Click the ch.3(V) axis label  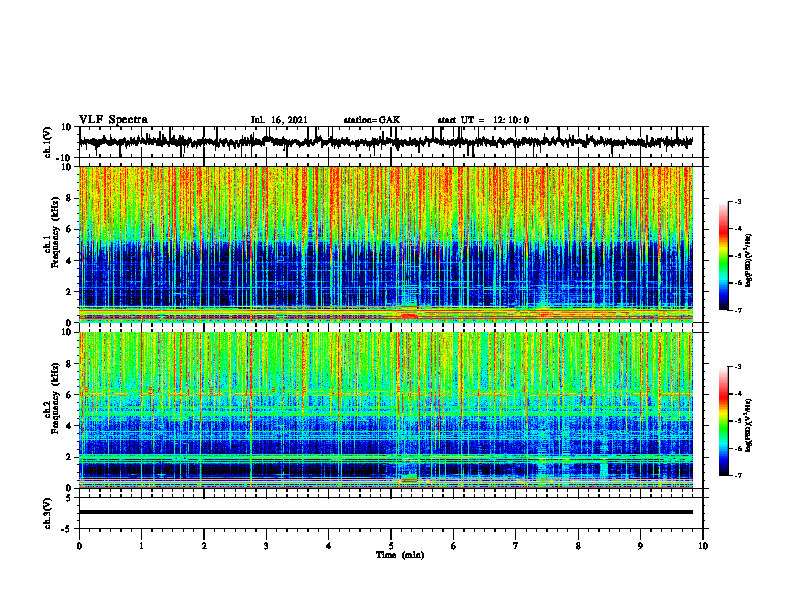point(48,513)
